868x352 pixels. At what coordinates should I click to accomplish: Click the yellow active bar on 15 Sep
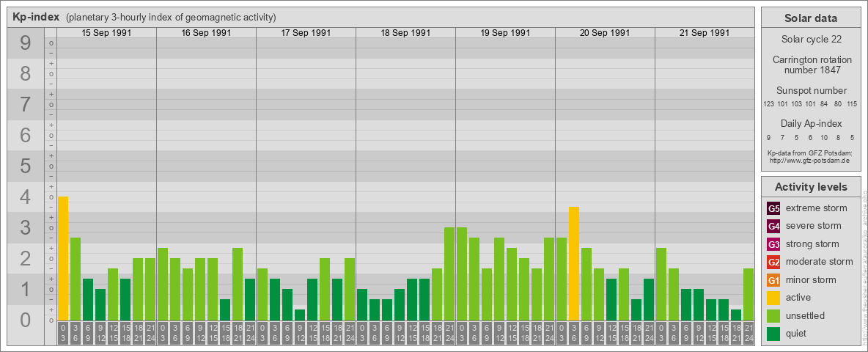[x=63, y=258]
